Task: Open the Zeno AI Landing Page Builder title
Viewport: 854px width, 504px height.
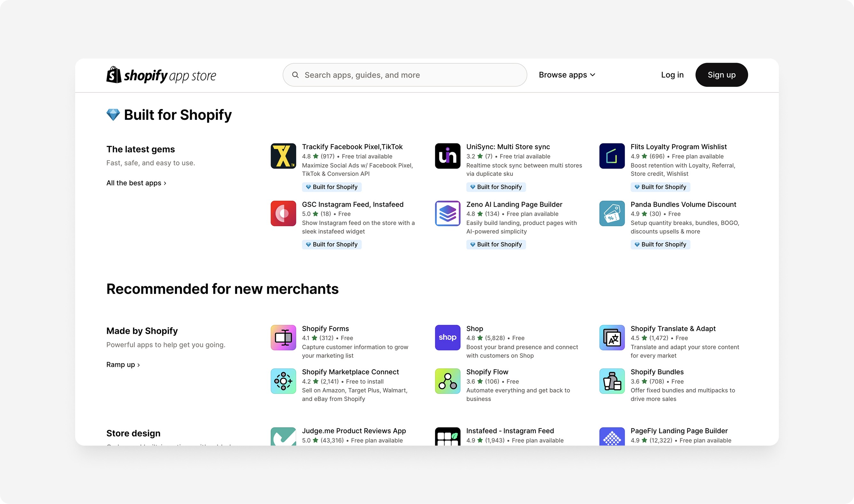Action: click(x=514, y=205)
